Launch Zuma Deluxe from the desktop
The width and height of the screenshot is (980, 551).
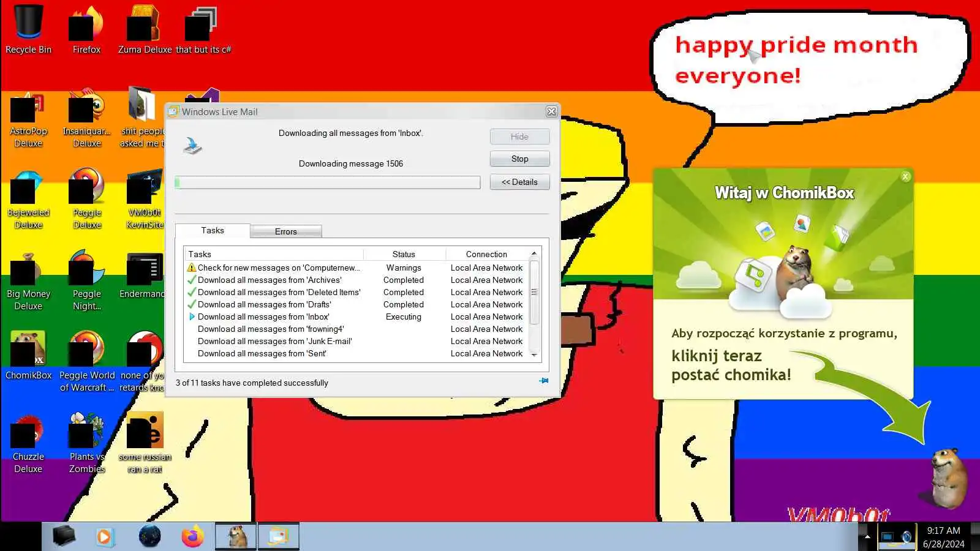pos(145,29)
